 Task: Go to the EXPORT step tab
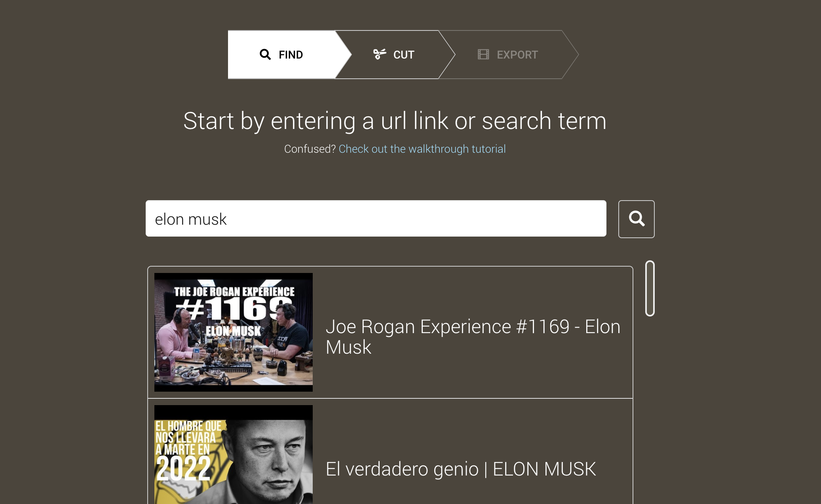(508, 55)
